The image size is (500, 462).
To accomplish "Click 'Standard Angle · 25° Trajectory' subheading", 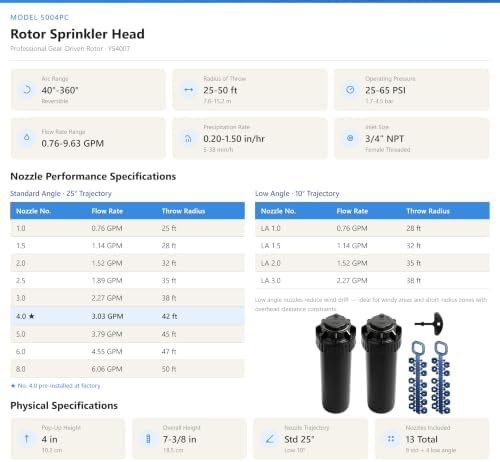I will click(61, 193).
